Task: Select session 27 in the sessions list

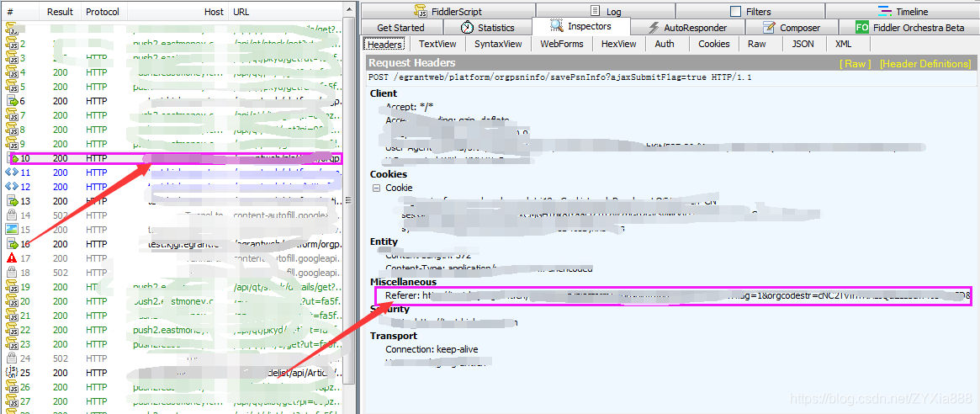Action: pyautogui.click(x=172, y=401)
